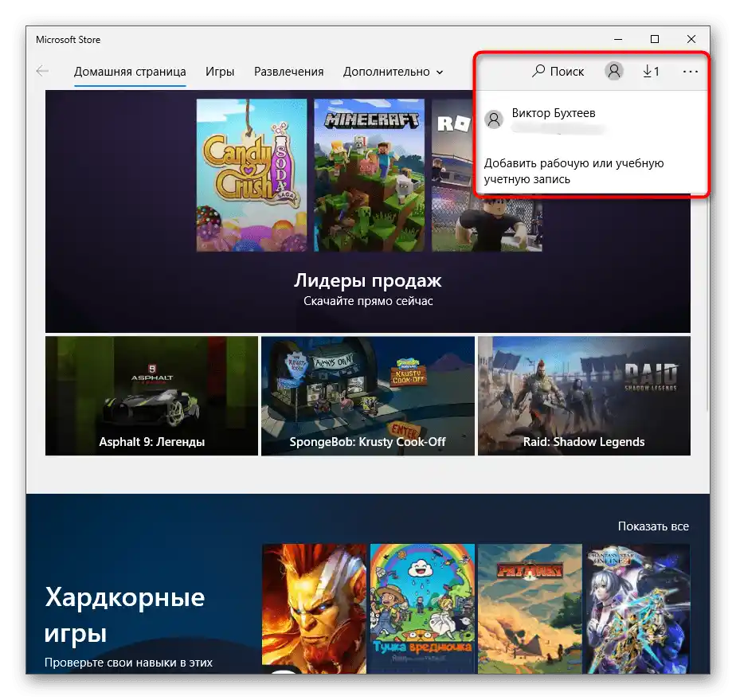The image size is (736, 700).
Task: Click Лидеры продаж banner title
Action: [x=367, y=280]
